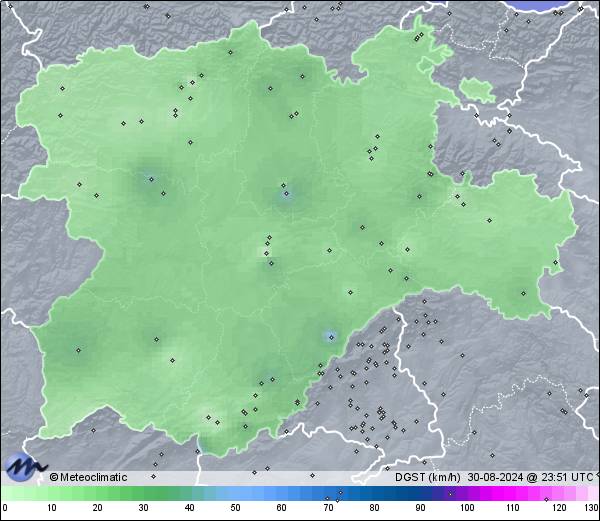The width and height of the screenshot is (600, 521).
Task: Click the scale label 30
Action: point(143,508)
